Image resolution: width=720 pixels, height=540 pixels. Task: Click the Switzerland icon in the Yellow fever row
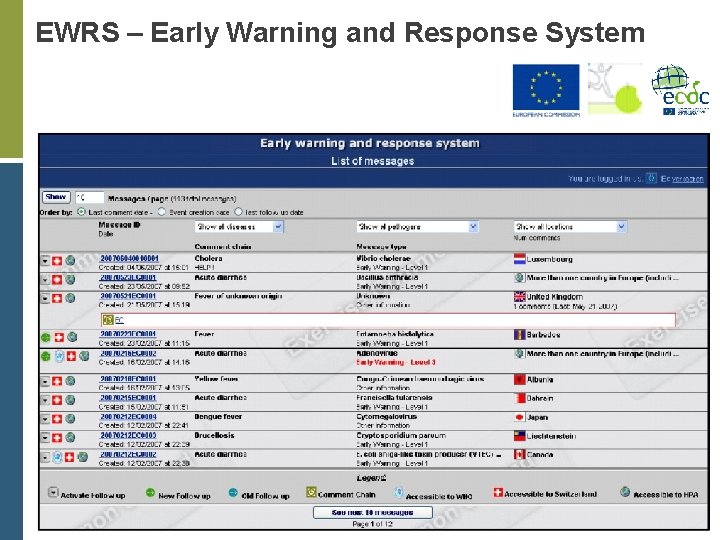click(56, 381)
